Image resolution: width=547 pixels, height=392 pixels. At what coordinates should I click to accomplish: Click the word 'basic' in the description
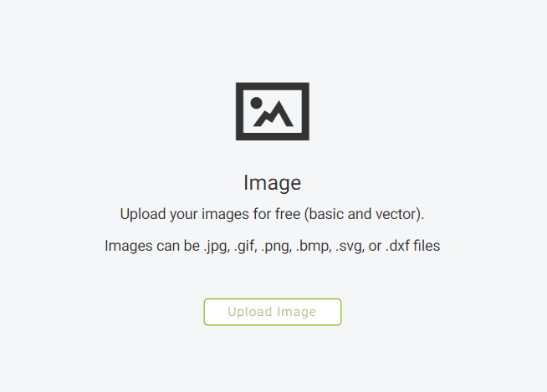[x=326, y=214]
